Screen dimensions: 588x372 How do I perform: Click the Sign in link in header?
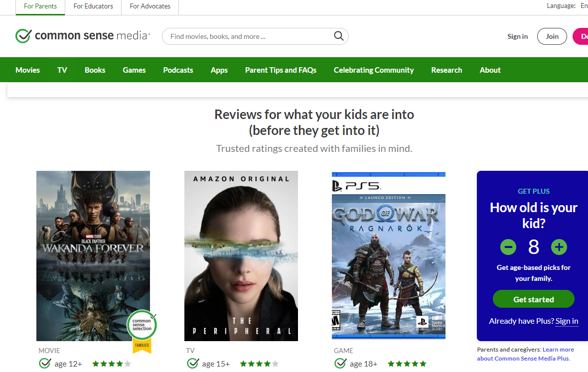(518, 36)
